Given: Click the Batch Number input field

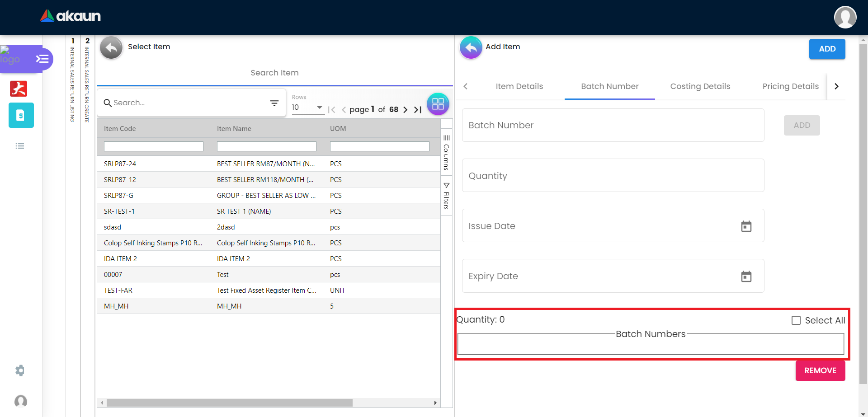Looking at the screenshot, I should 613,125.
